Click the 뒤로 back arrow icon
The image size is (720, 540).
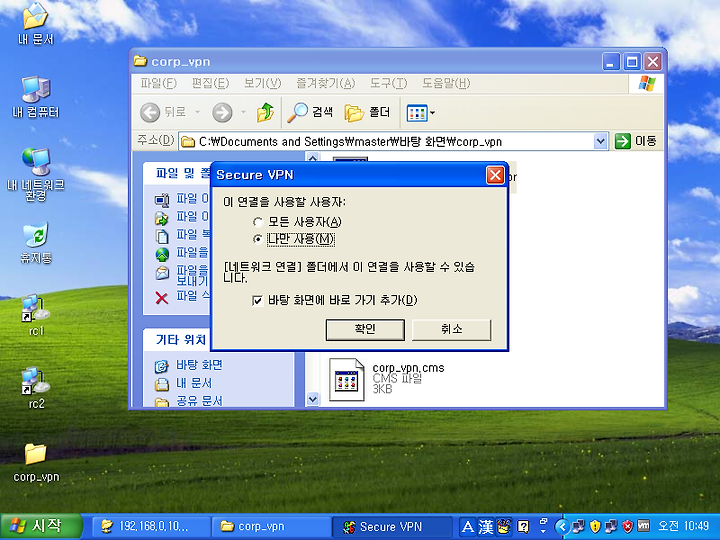(x=150, y=112)
